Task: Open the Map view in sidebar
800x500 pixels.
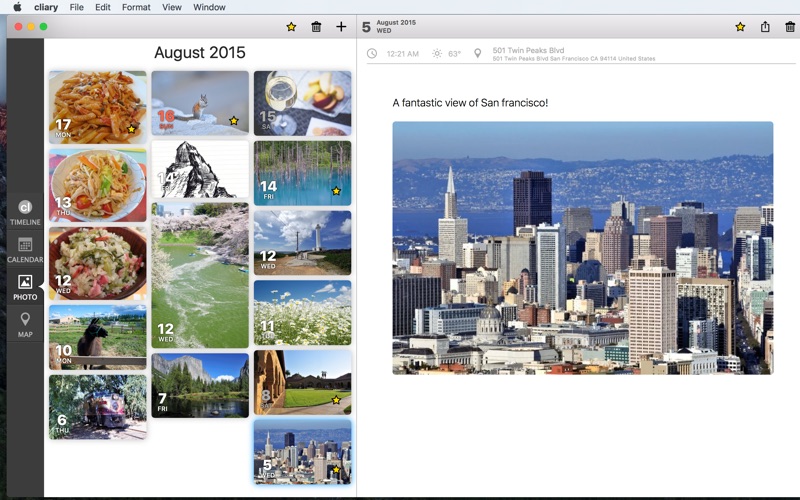Action: [x=25, y=324]
